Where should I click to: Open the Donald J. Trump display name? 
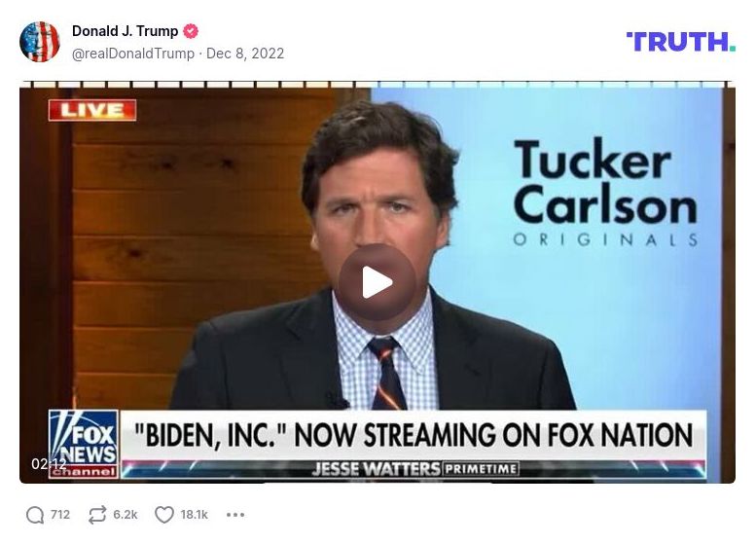click(126, 31)
